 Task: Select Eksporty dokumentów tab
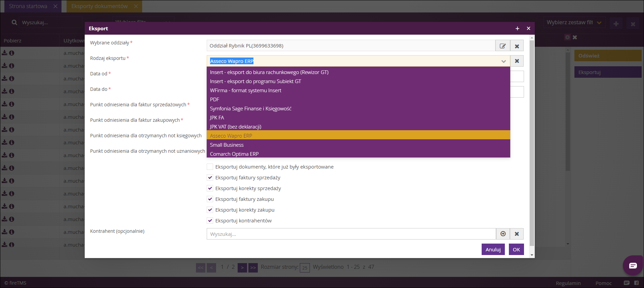[99, 6]
